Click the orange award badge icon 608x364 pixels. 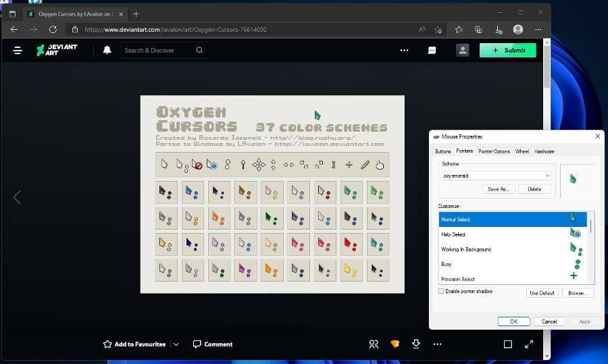point(395,344)
